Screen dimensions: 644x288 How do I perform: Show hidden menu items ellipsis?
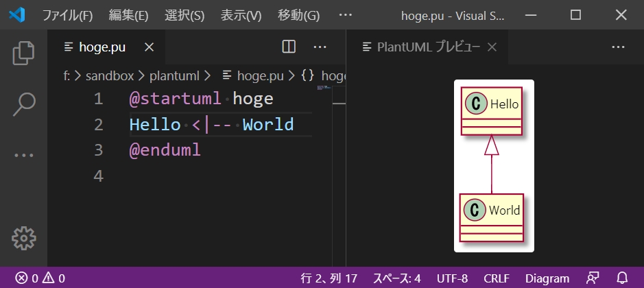point(346,15)
